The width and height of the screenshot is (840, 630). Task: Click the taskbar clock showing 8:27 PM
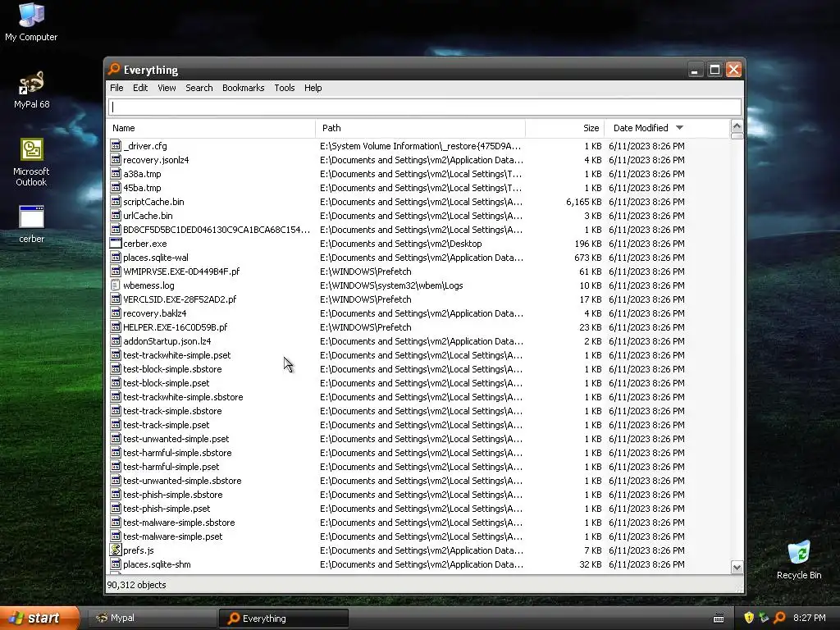coord(809,618)
